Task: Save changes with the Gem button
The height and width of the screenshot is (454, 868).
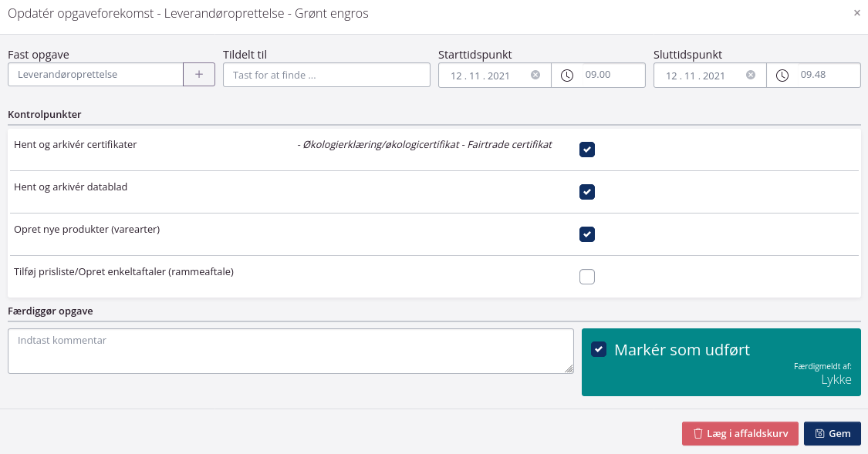Action: click(x=832, y=434)
